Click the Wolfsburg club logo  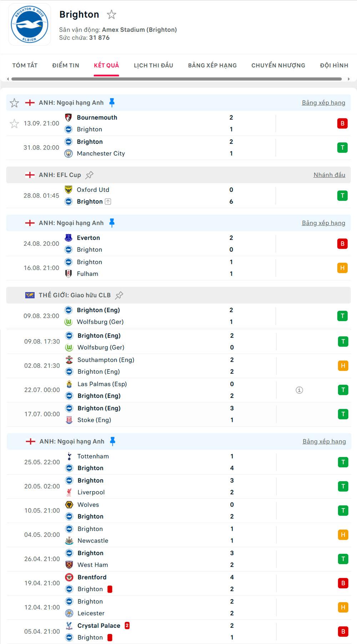coord(68,322)
